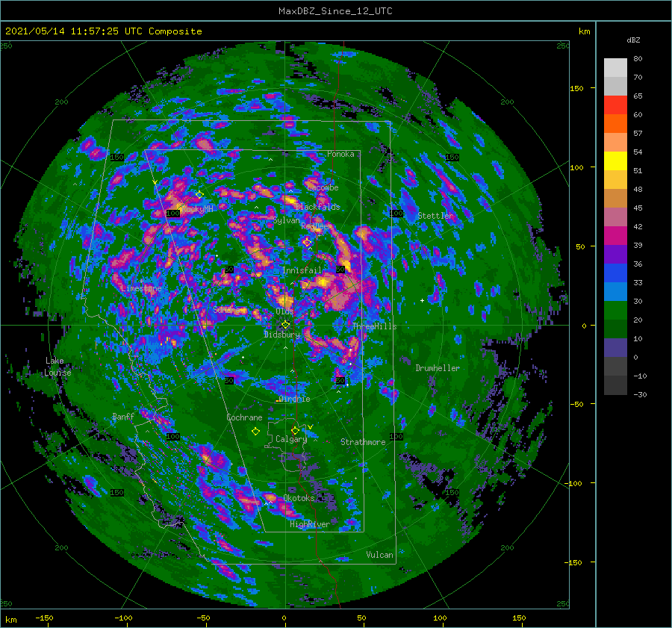Click the Ponoka city label
672x628 pixels.
point(340,154)
